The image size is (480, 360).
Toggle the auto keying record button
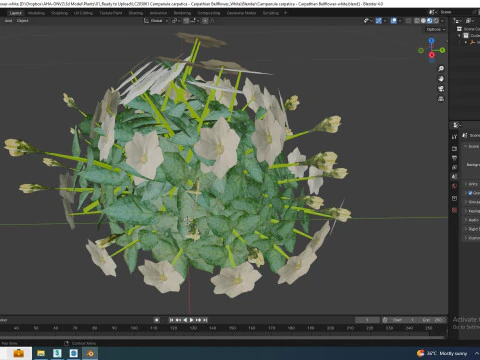pos(157,320)
